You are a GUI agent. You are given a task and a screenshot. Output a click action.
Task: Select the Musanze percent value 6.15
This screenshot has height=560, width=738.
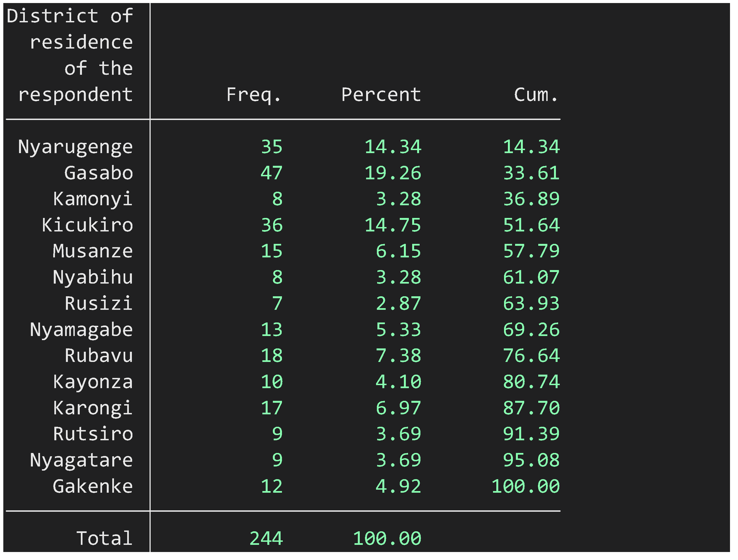tap(398, 251)
